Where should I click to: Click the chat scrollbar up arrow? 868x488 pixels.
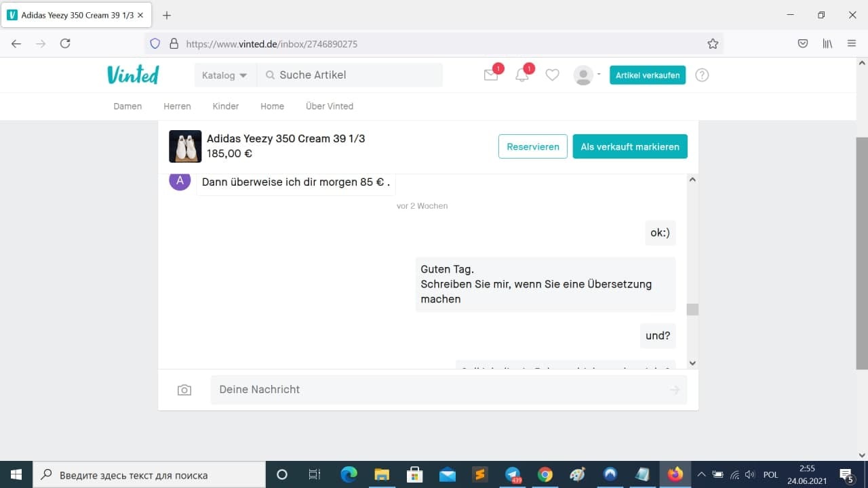click(x=692, y=180)
